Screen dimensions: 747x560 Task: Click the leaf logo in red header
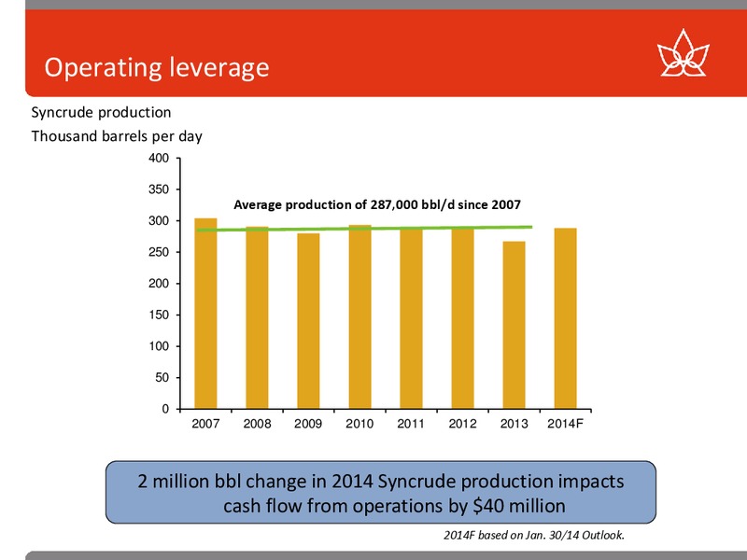pos(684,53)
